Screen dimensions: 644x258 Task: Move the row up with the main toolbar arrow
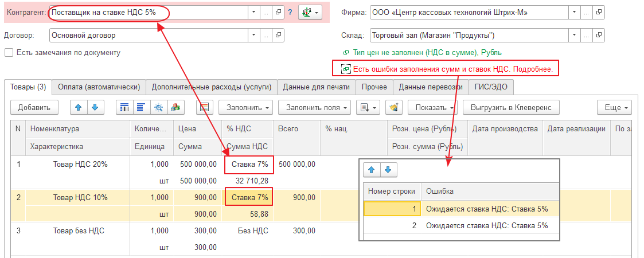click(x=79, y=107)
